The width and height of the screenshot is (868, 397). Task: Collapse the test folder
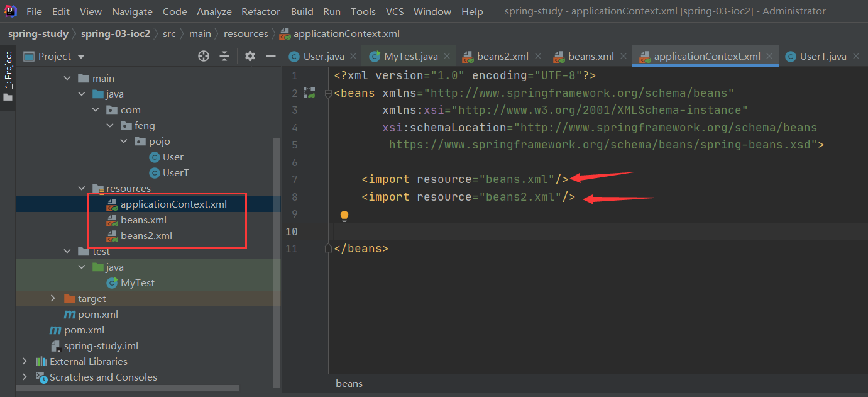click(x=67, y=251)
